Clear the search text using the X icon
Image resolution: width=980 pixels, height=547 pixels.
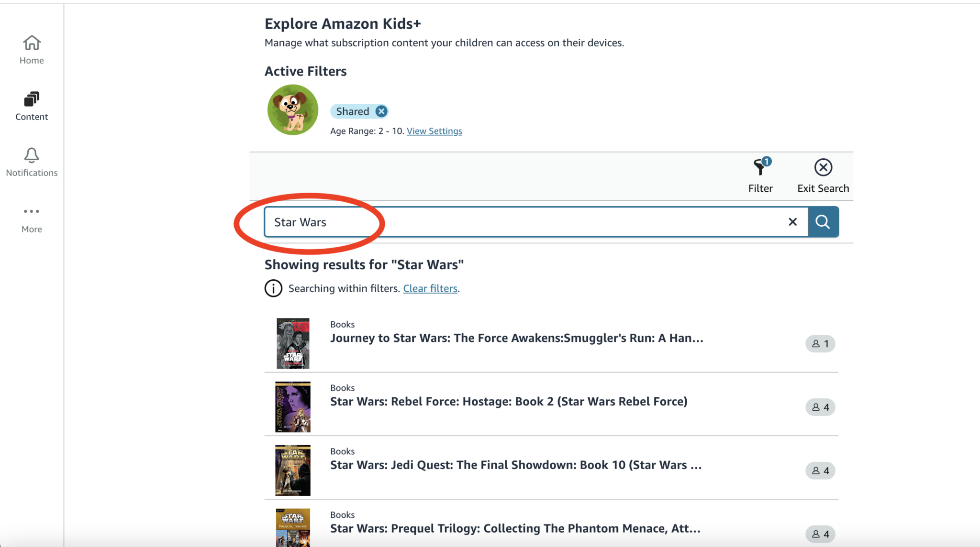tap(793, 221)
